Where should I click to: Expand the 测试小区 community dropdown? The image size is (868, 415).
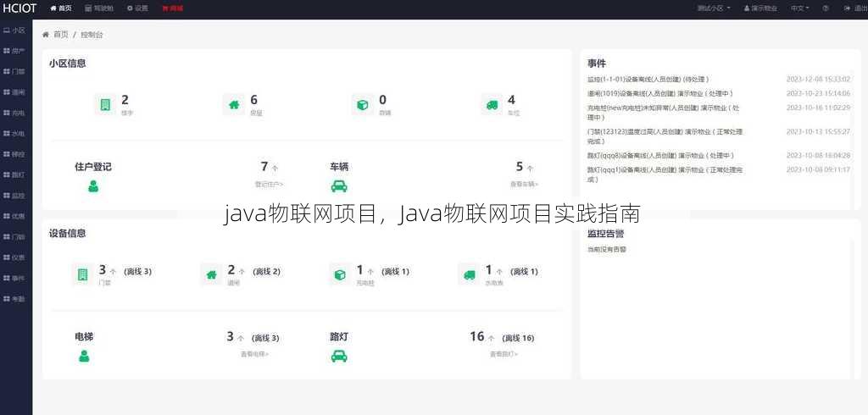pos(714,8)
